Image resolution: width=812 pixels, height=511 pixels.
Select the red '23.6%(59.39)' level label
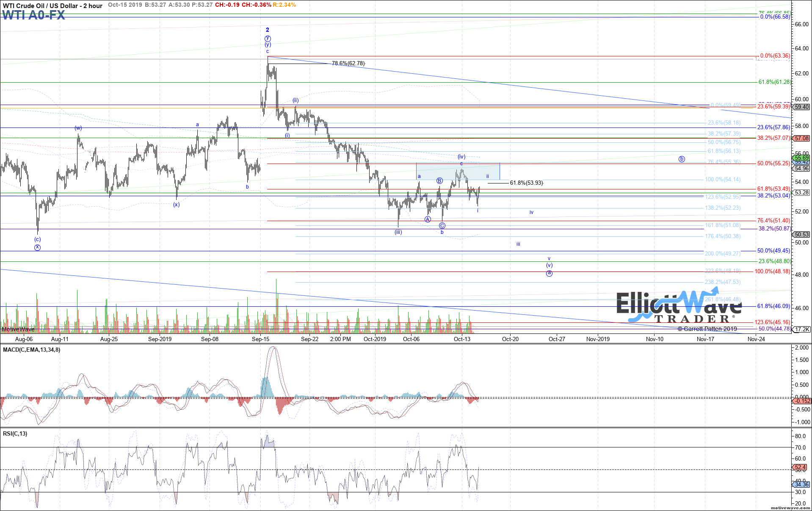tap(774, 106)
